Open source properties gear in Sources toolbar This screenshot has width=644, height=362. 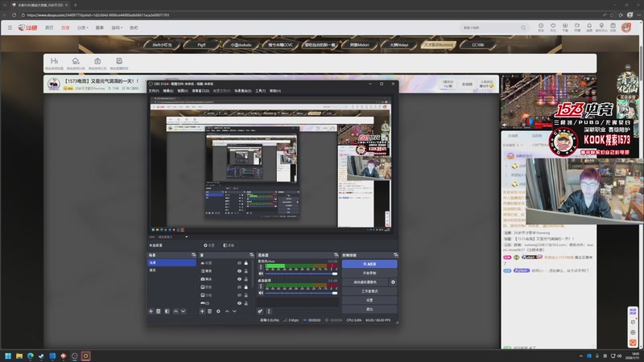[x=218, y=311]
